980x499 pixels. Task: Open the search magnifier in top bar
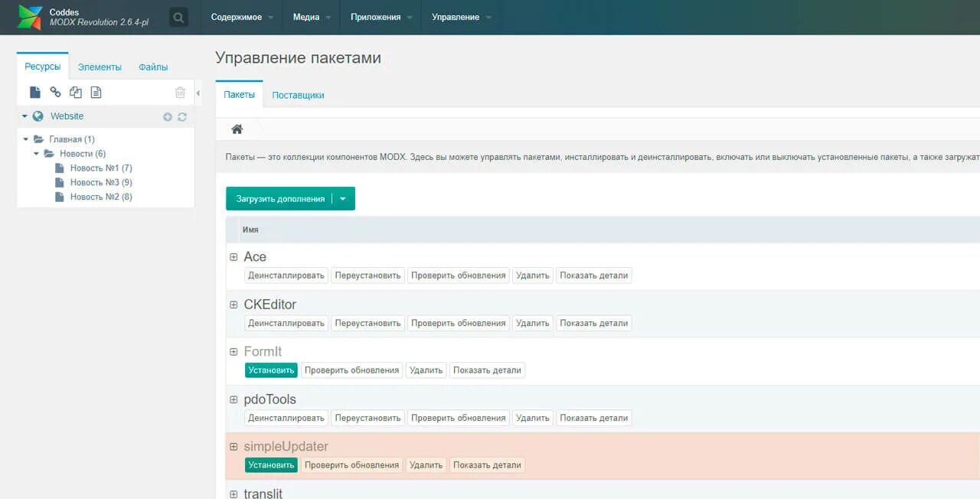(x=178, y=17)
